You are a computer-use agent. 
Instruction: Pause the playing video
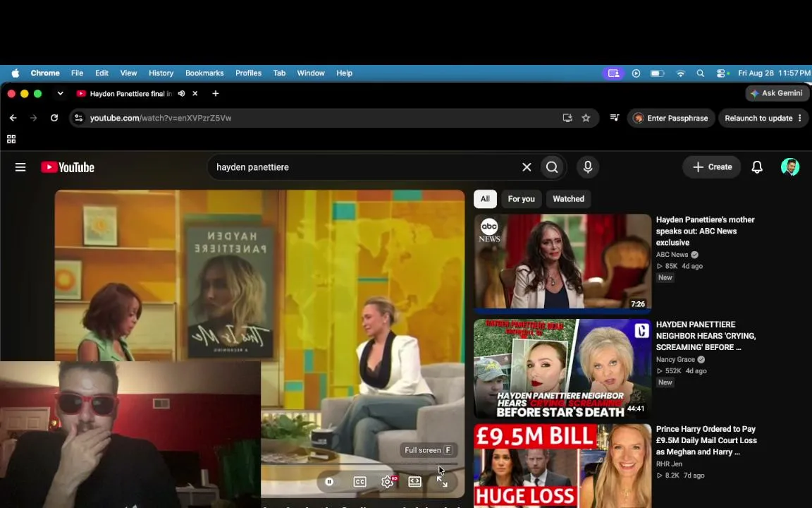[x=329, y=482]
